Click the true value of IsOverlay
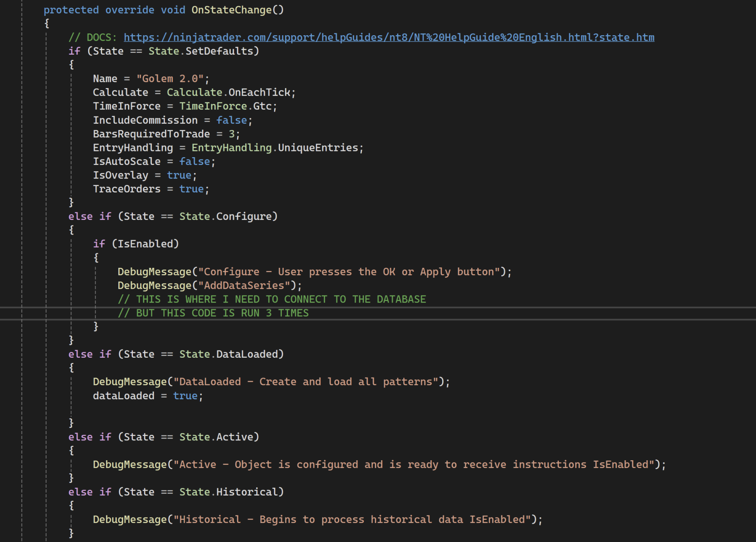Screen dimensions: 756x542 (179, 175)
